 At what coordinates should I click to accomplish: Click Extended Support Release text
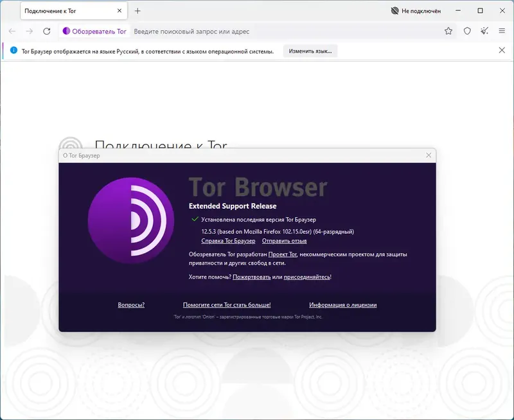(x=233, y=206)
